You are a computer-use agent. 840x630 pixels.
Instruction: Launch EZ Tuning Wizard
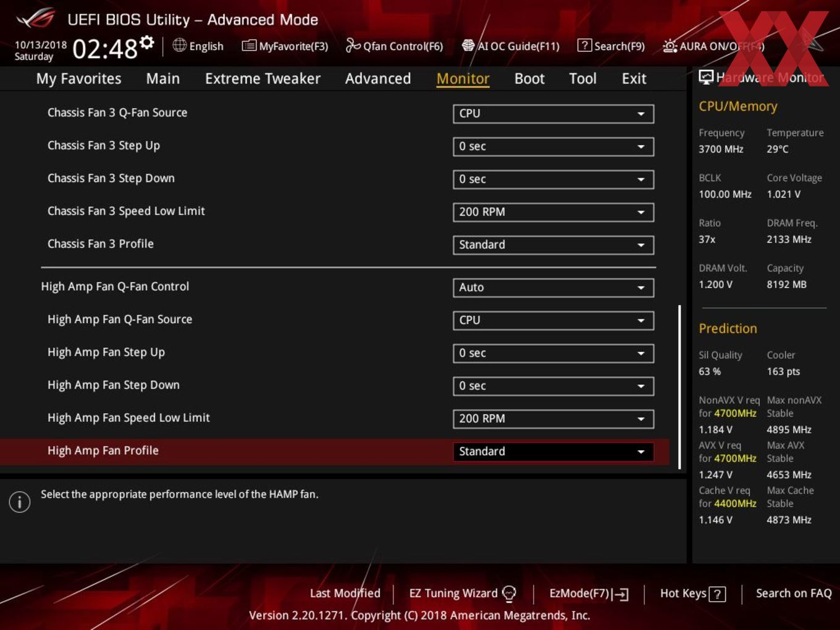click(x=463, y=594)
